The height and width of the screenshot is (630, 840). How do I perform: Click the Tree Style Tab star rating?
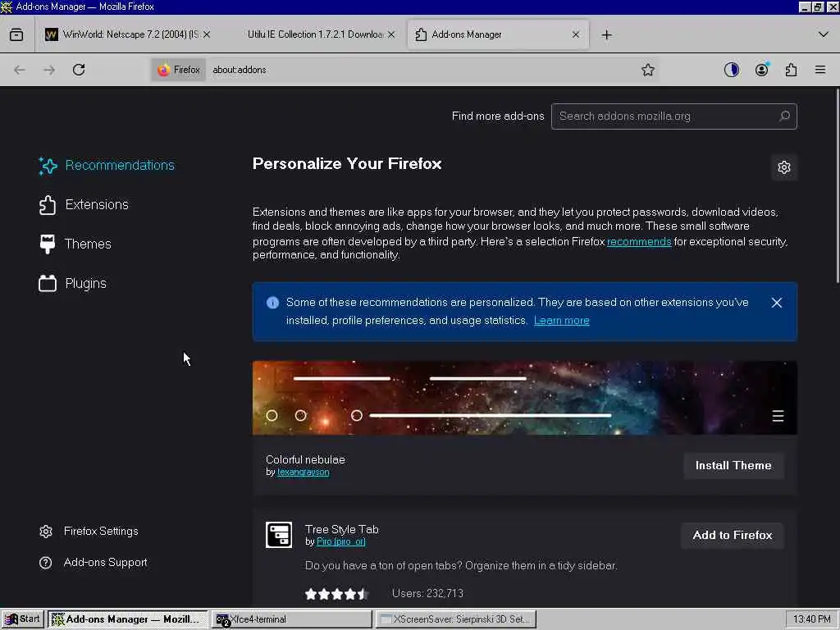336,594
